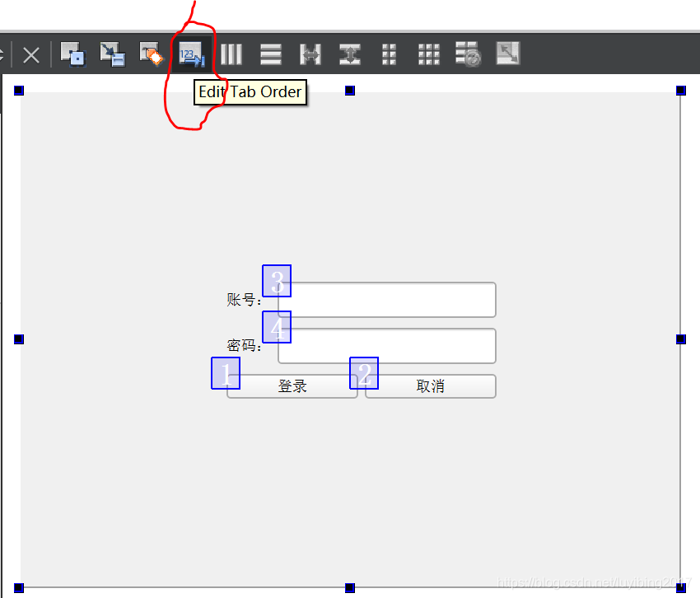Click the bottom-left form resize handle
Viewport: 700px width, 598px height.
(19, 588)
